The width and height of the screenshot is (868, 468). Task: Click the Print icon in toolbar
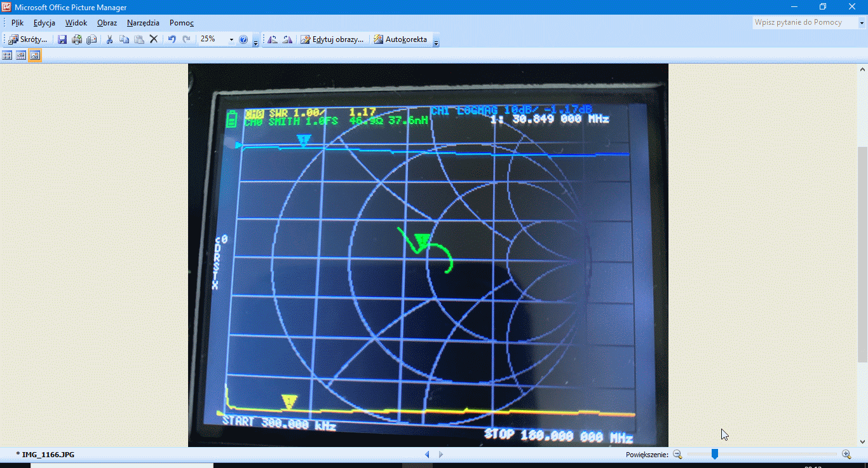77,39
